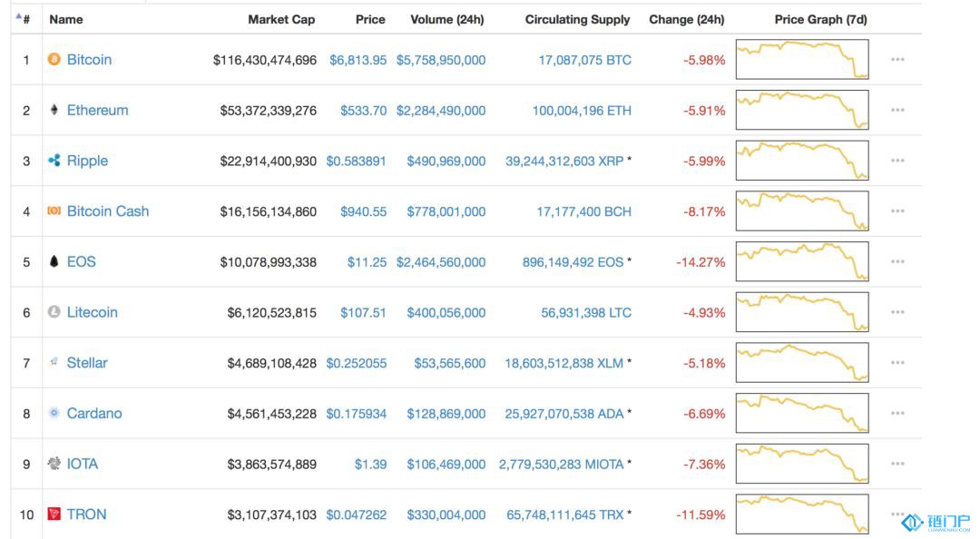
Task: Expand the three-dot menu in EOS row
Action: [897, 262]
